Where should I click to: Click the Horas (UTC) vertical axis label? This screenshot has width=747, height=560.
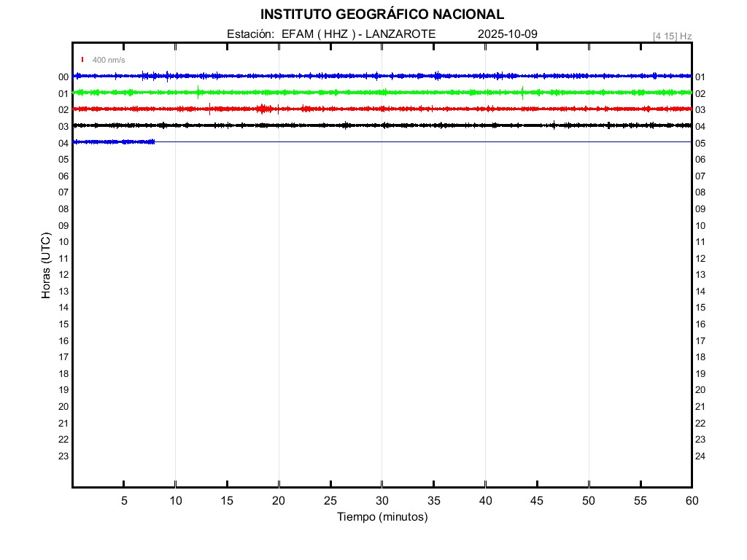(x=46, y=265)
